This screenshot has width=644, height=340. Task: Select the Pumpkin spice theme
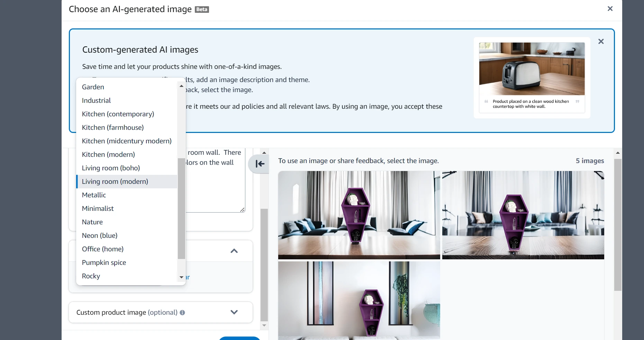104,262
